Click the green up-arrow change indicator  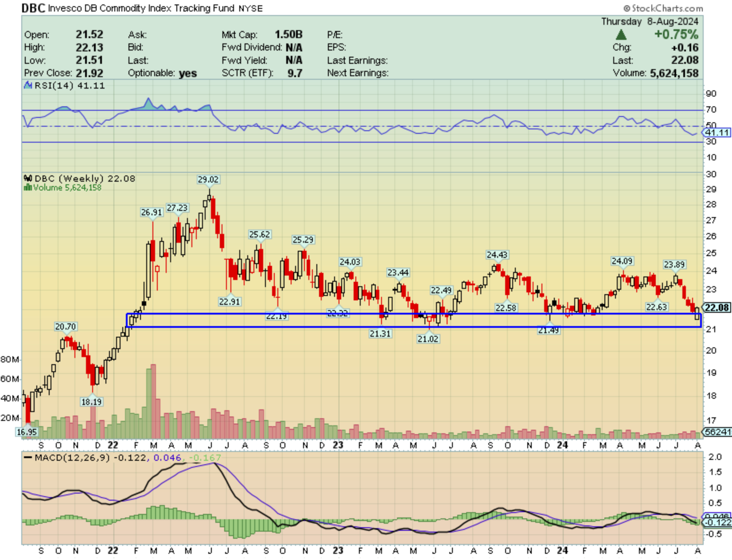[621, 35]
